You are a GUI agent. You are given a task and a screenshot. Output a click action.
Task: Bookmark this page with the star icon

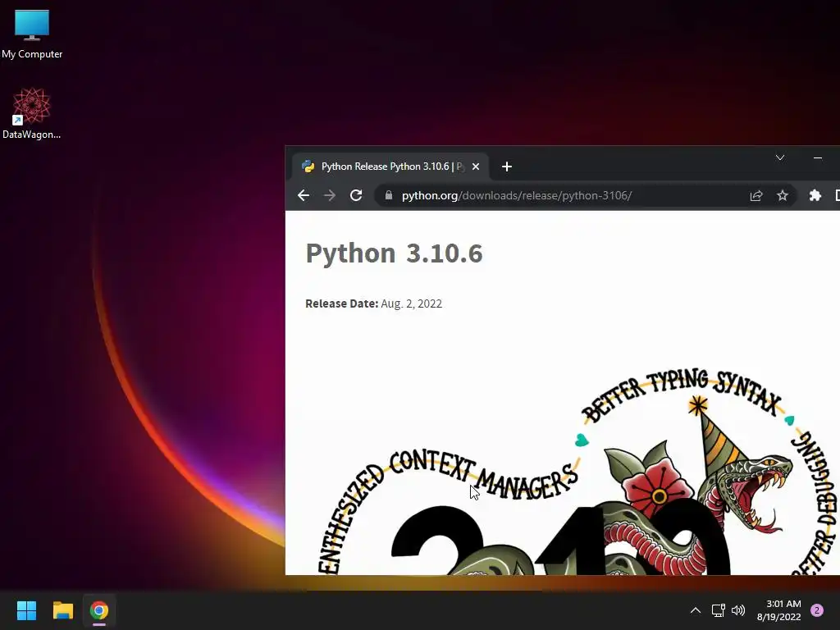click(782, 195)
